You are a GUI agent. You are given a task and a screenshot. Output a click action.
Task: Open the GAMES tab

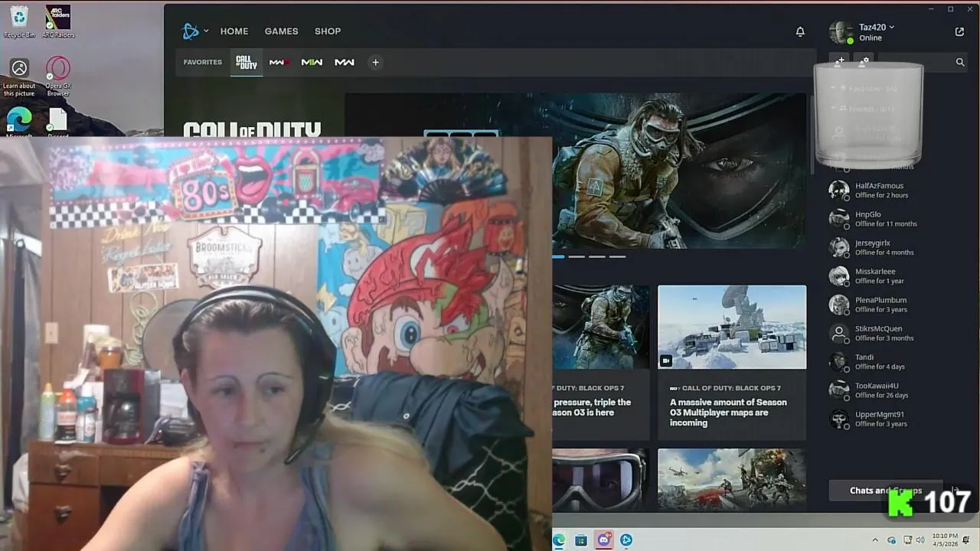point(281,31)
